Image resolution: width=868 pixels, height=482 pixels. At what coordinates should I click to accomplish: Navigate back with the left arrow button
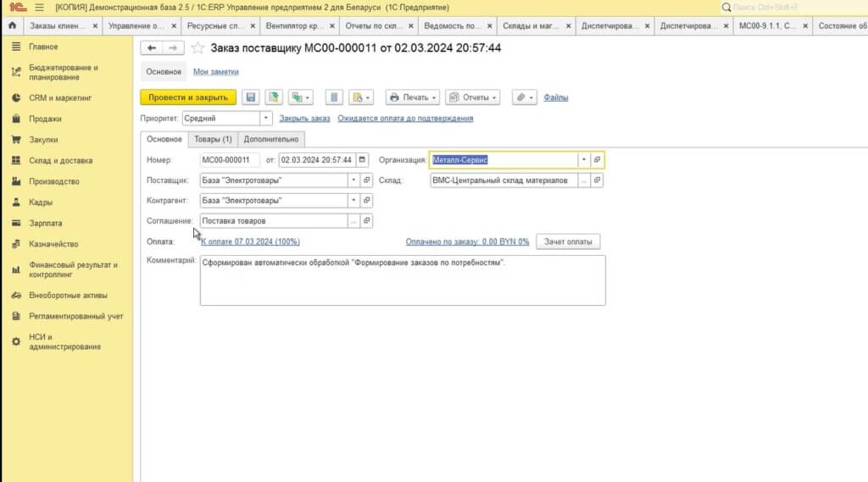point(152,48)
